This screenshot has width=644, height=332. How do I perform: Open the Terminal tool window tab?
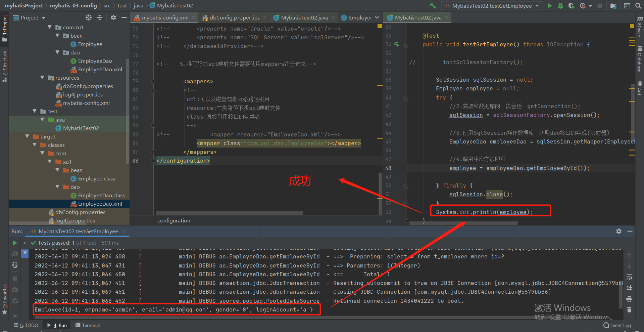[x=88, y=325]
